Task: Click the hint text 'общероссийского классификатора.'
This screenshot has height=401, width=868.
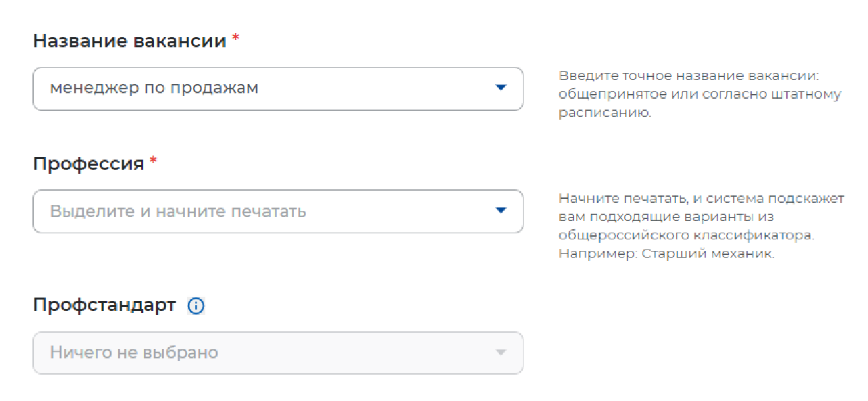Action: tap(687, 236)
